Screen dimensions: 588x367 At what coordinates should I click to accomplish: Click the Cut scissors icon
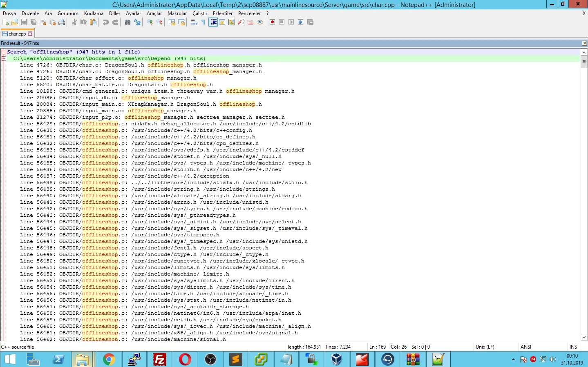coord(74,22)
